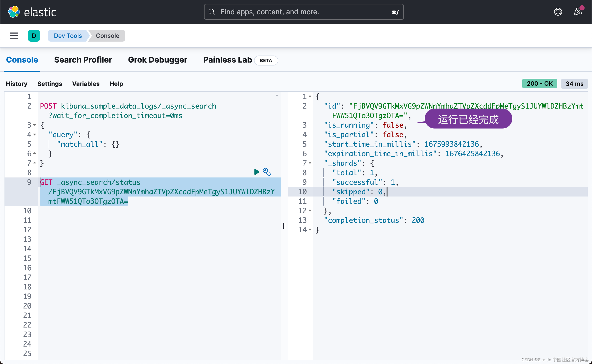Select the D space avatar icon
This screenshot has width=592, height=364.
pyautogui.click(x=34, y=36)
